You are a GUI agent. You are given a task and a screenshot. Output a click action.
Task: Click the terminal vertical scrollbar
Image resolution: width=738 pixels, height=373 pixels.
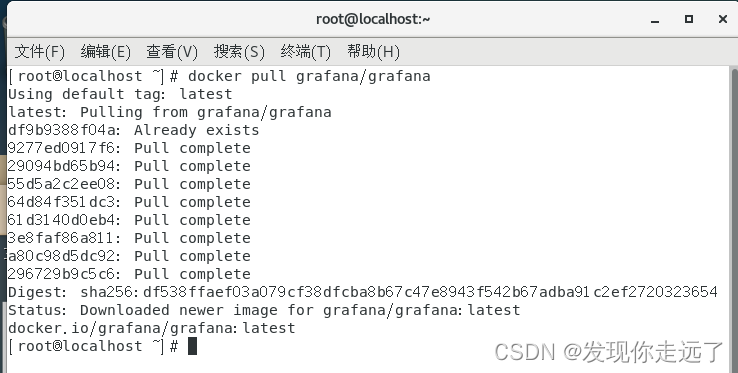(734, 219)
